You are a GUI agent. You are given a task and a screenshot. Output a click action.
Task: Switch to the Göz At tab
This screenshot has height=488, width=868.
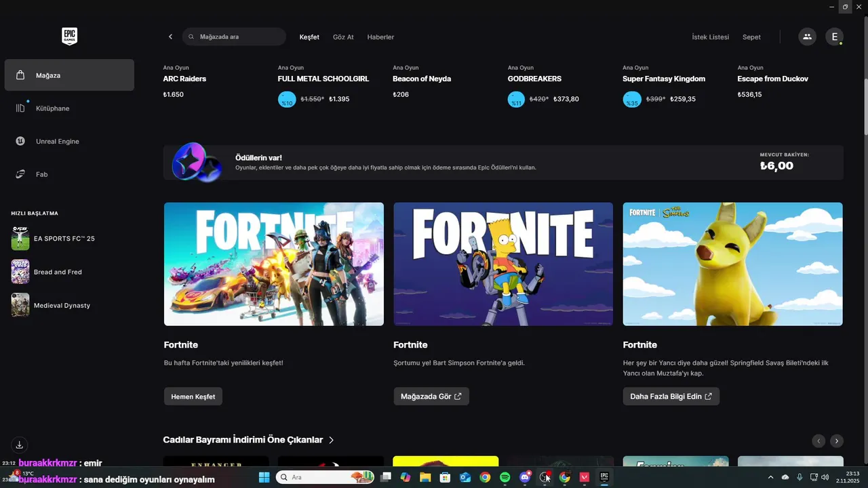tap(343, 37)
